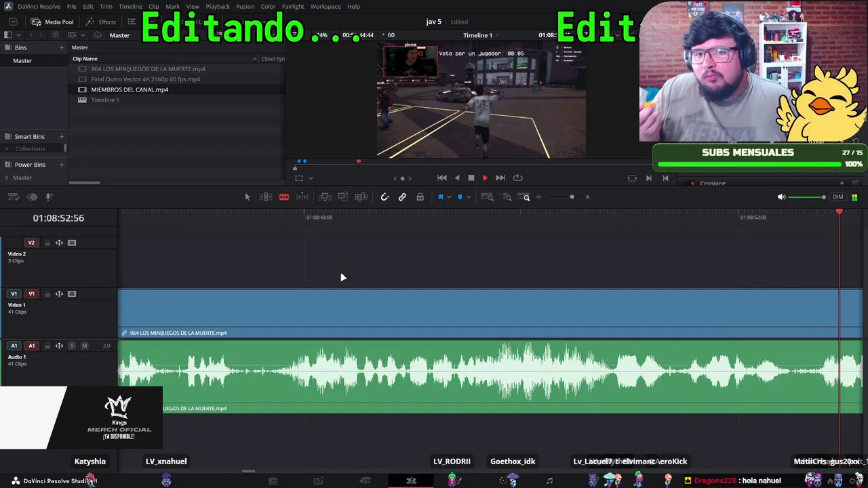The height and width of the screenshot is (488, 868).
Task: Open the Marker color dropdown
Action: [x=468, y=197]
